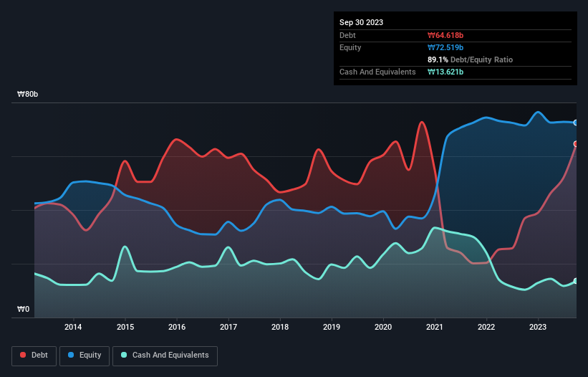Click the Sep 30 2023 tooltip date
This screenshot has height=377, width=588.
pos(361,22)
